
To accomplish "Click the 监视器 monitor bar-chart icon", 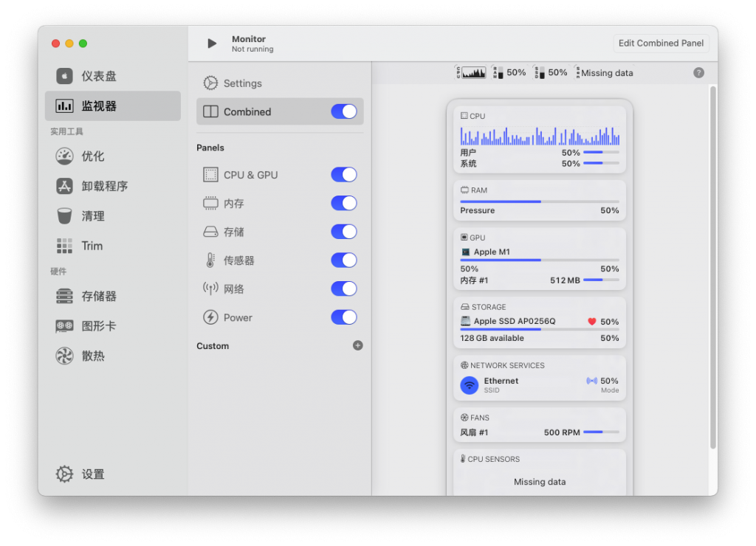I will (x=64, y=106).
